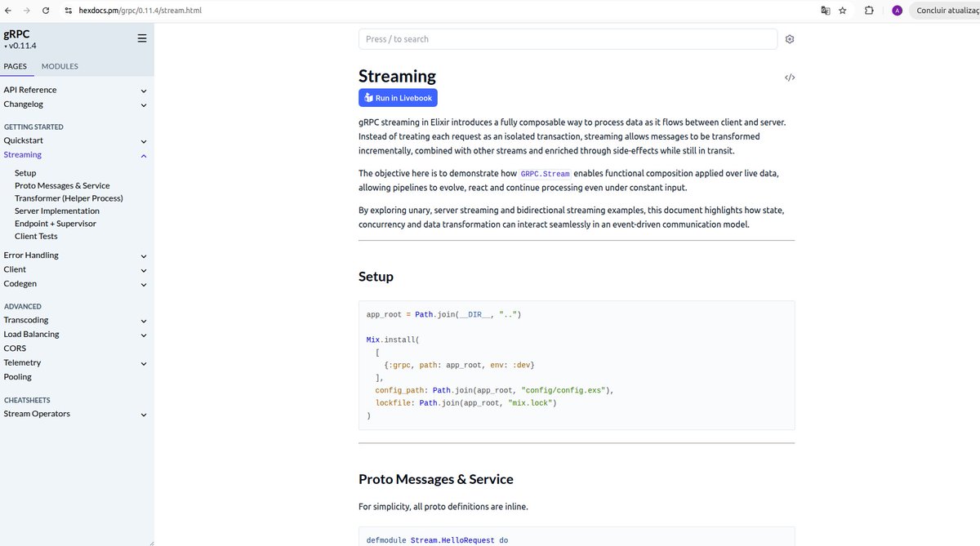Open the profile avatar icon

click(x=898, y=11)
